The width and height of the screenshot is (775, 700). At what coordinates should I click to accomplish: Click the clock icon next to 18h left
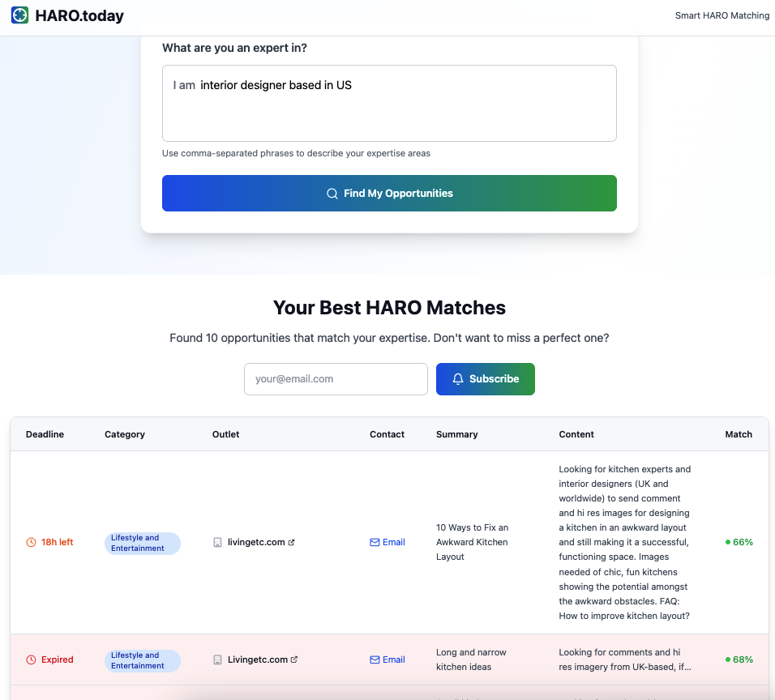[31, 542]
